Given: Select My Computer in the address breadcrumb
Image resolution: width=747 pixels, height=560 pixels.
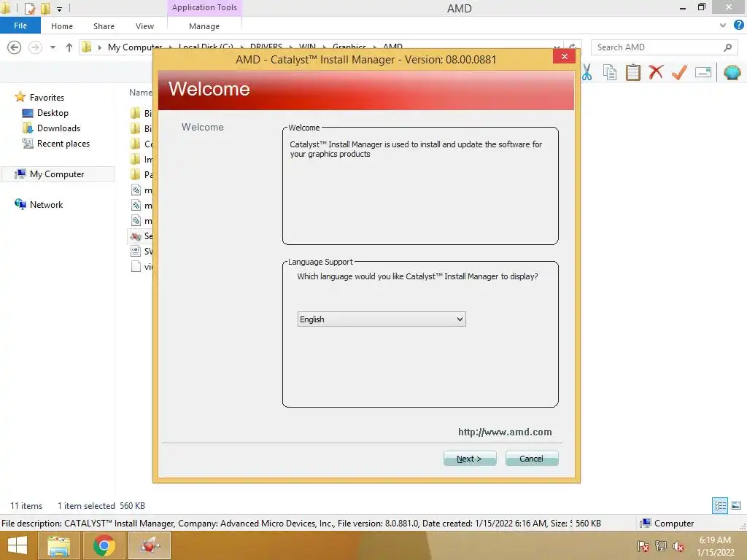Looking at the screenshot, I should tap(135, 47).
